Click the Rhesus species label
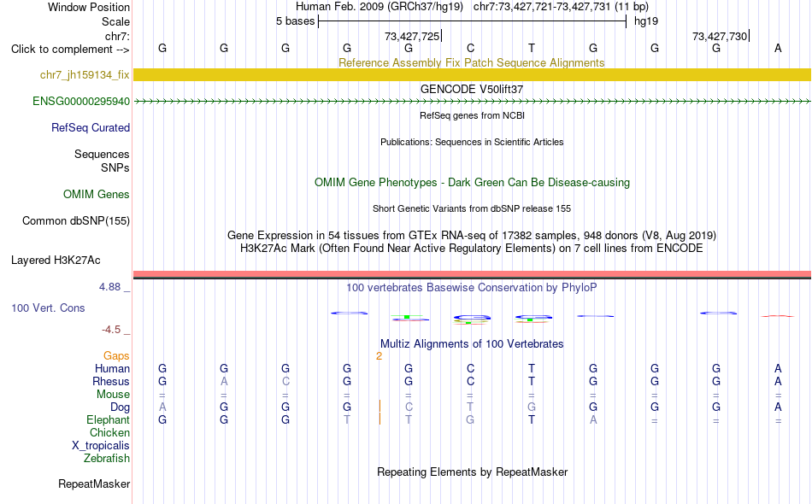 coord(111,381)
